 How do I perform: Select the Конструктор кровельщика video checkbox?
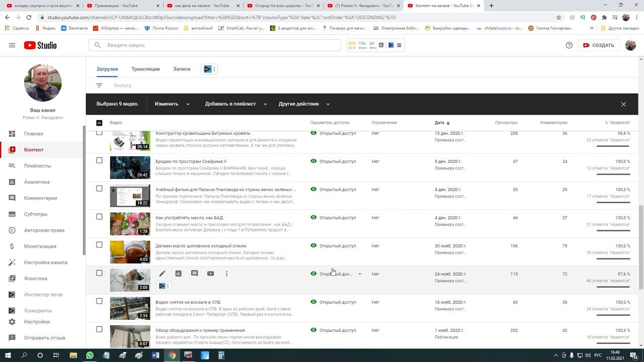pyautogui.click(x=99, y=133)
